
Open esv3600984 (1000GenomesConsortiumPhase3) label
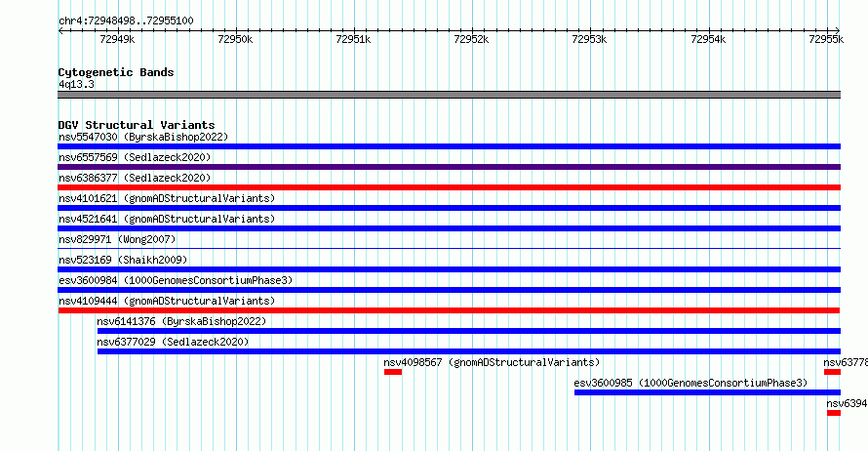[176, 280]
